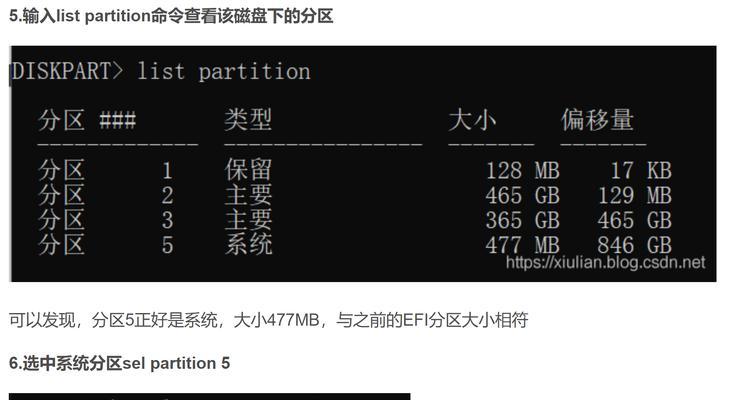
Task: Click the 846 GB offset value
Action: (x=635, y=245)
